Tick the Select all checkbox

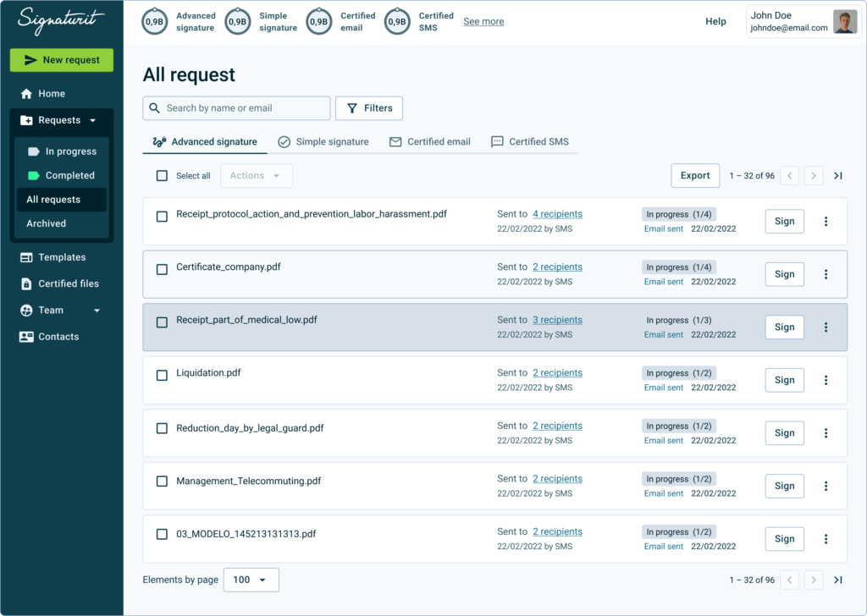pyautogui.click(x=163, y=176)
